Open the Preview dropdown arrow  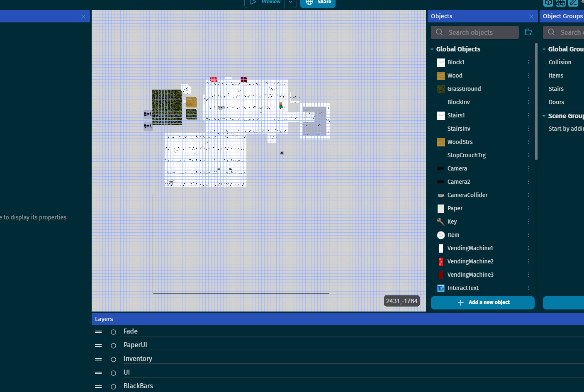[x=291, y=2]
